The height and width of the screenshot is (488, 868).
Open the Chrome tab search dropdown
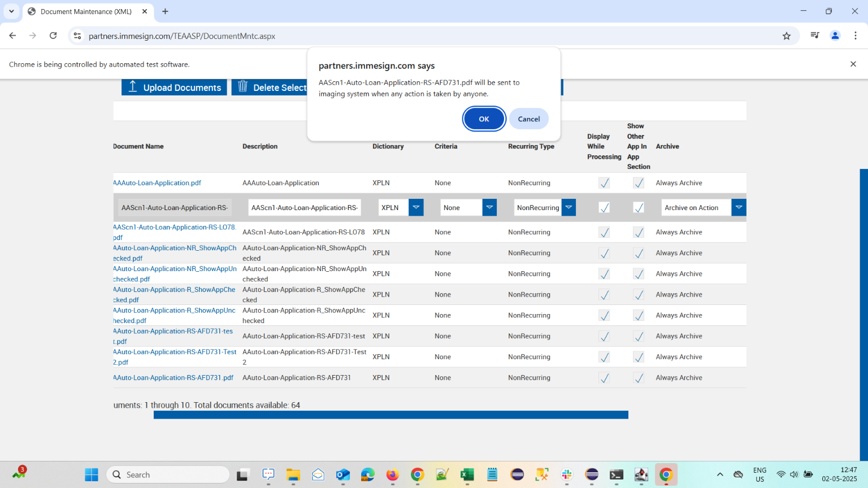(x=11, y=11)
